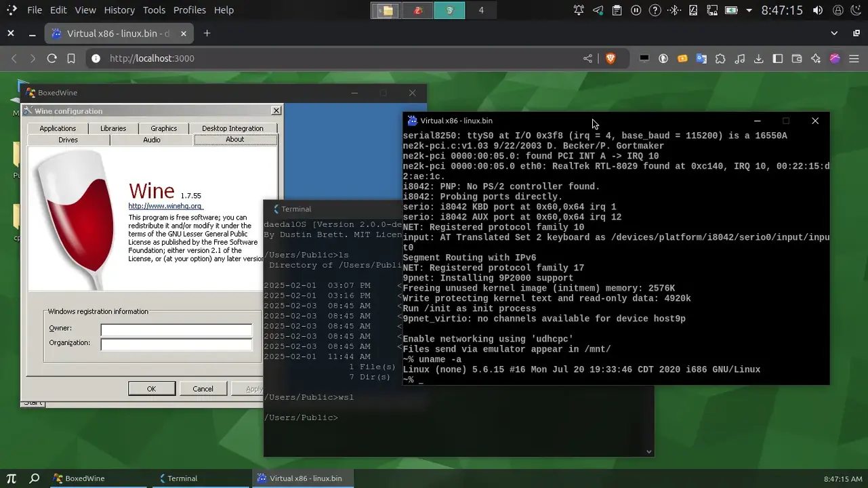Close the Wine configuration dialog
This screenshot has height=488, width=868.
276,110
